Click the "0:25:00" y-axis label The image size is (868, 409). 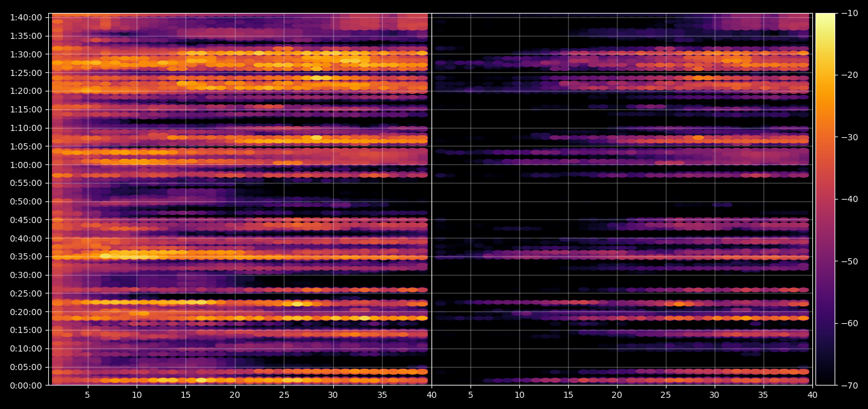pyautogui.click(x=26, y=293)
